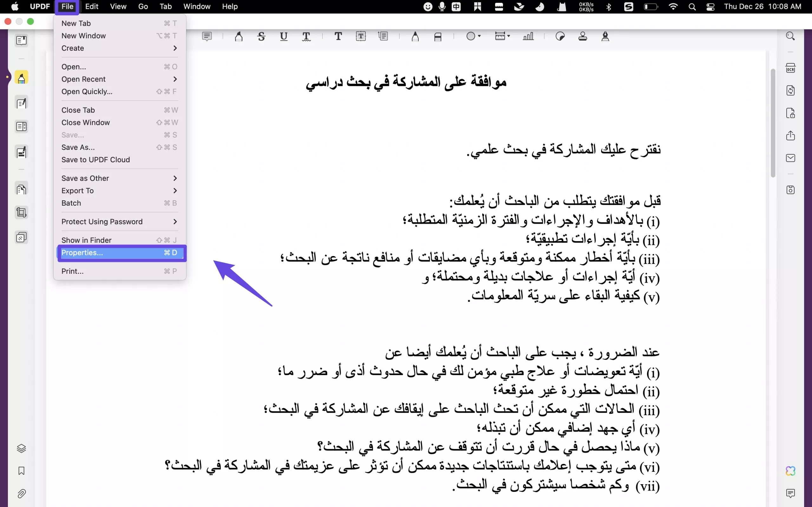This screenshot has height=507, width=812.
Task: Select the Pencil drawing tool
Action: 415,36
